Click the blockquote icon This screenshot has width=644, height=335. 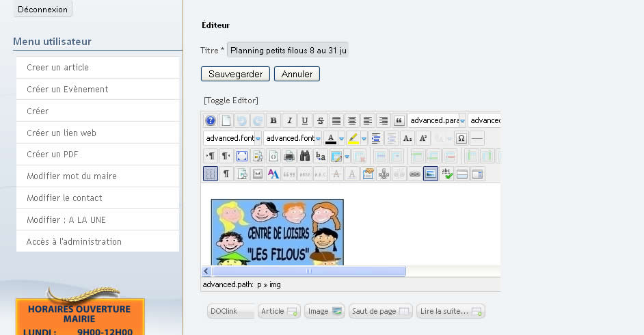coord(399,121)
